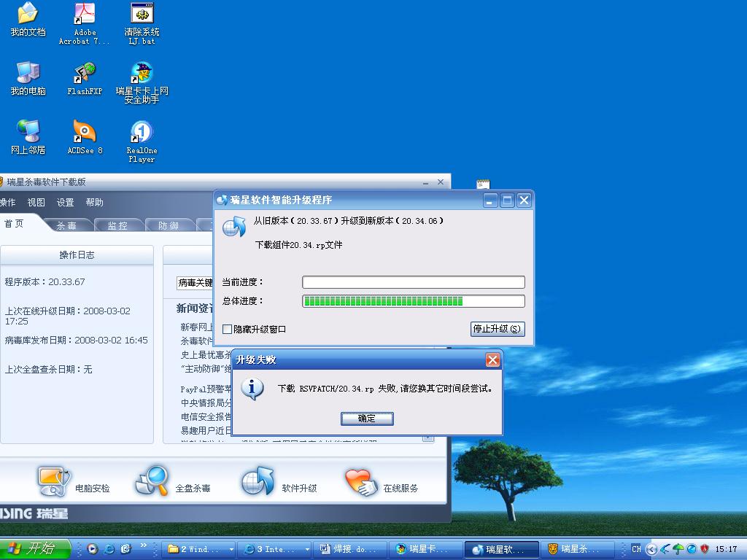747x560 pixels.
Task: Switch to the 杀毒 tab
Action: 67,225
